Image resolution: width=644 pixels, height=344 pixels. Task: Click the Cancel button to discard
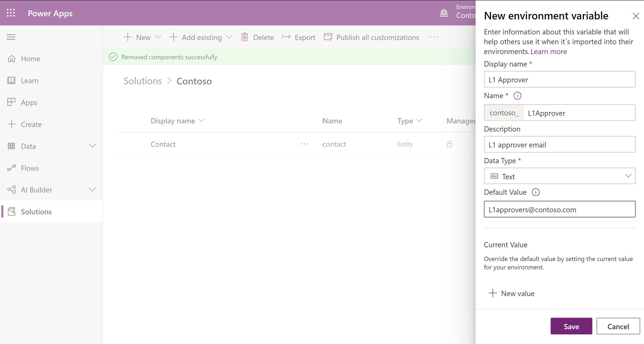(618, 326)
